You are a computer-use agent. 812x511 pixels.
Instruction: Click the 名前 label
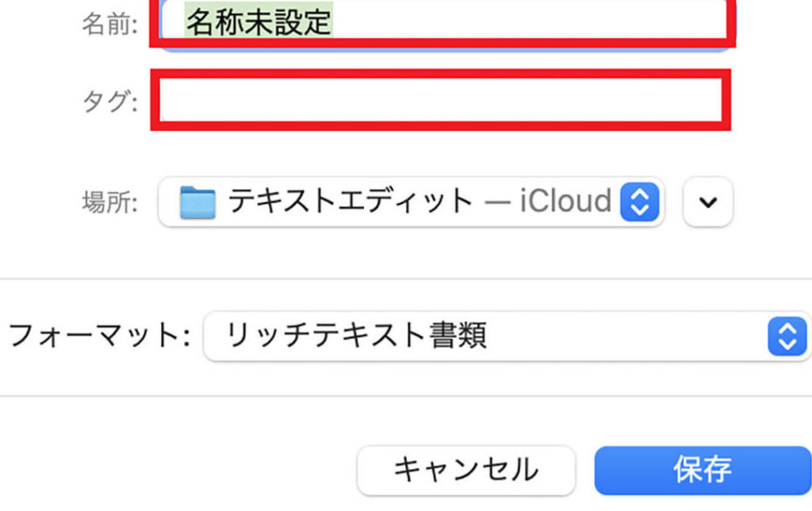pos(109,24)
